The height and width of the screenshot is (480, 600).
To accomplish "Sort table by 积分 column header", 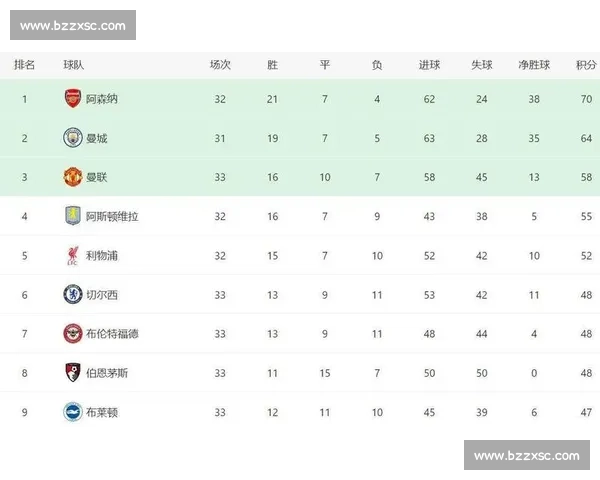I will click(586, 65).
